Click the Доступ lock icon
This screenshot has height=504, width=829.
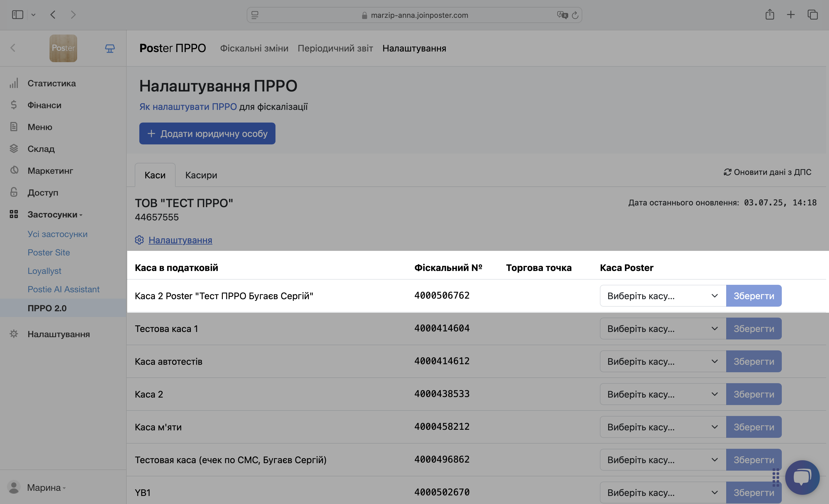click(x=14, y=192)
